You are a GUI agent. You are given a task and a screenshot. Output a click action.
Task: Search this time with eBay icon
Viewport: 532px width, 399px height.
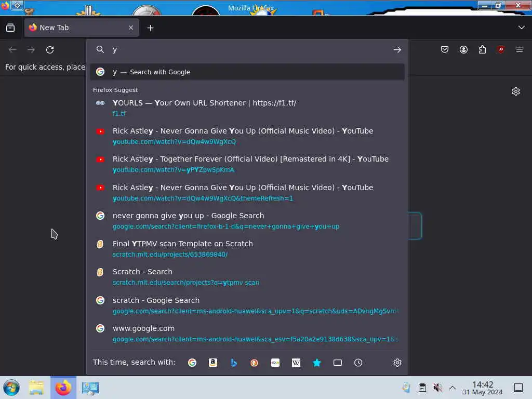point(275,363)
